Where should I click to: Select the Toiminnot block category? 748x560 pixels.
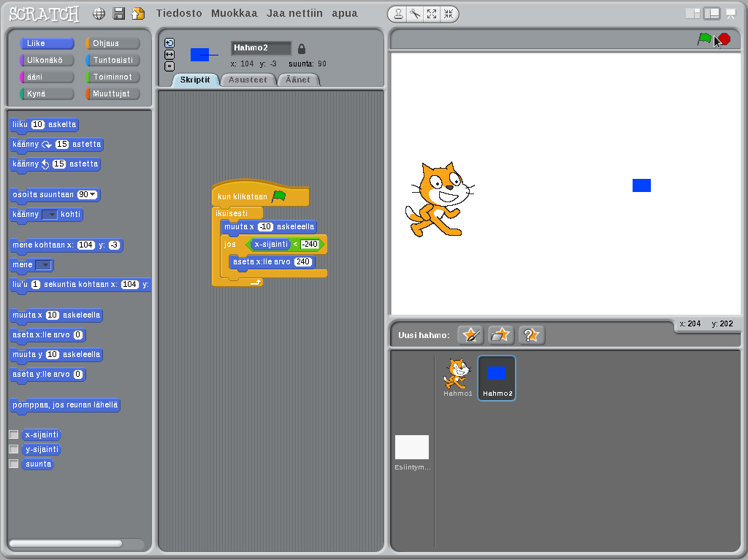tap(112, 77)
